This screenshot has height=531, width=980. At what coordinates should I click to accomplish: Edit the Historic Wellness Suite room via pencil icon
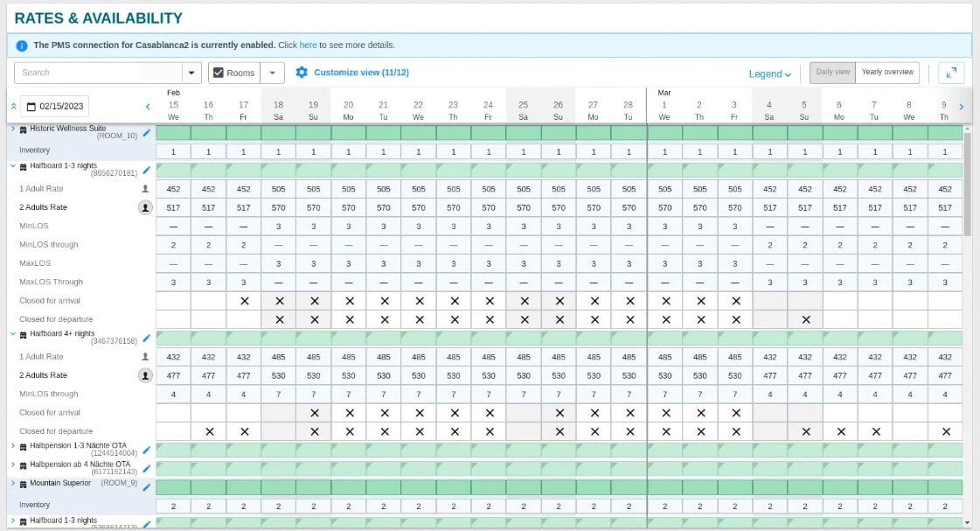[x=147, y=133]
